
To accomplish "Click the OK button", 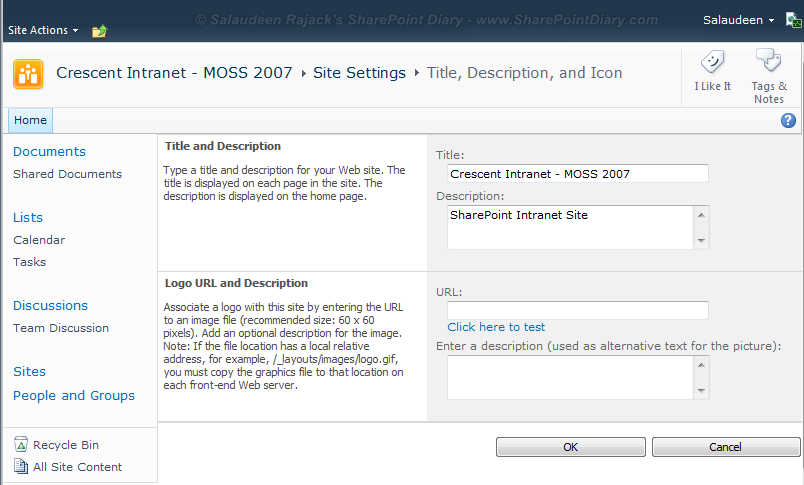I will [571, 447].
